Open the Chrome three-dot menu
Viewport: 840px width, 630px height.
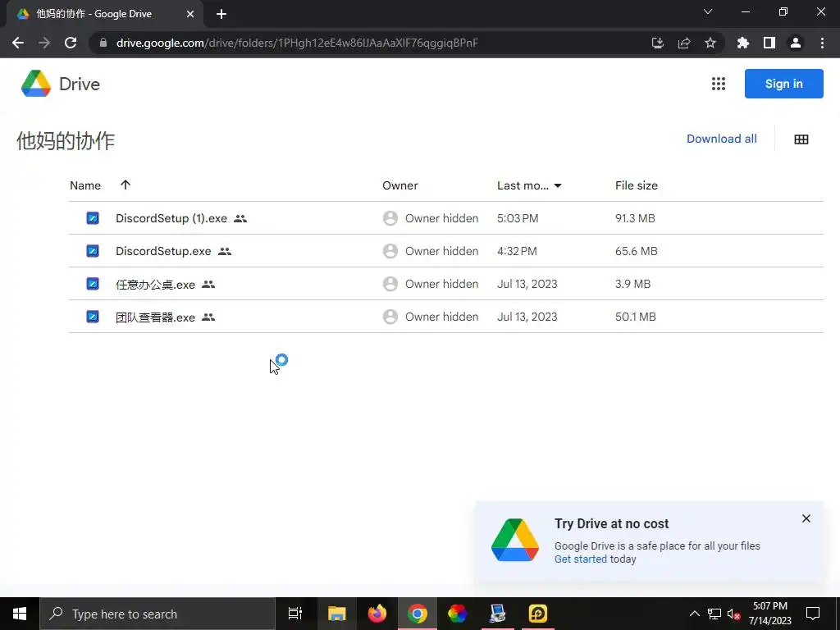(822, 43)
